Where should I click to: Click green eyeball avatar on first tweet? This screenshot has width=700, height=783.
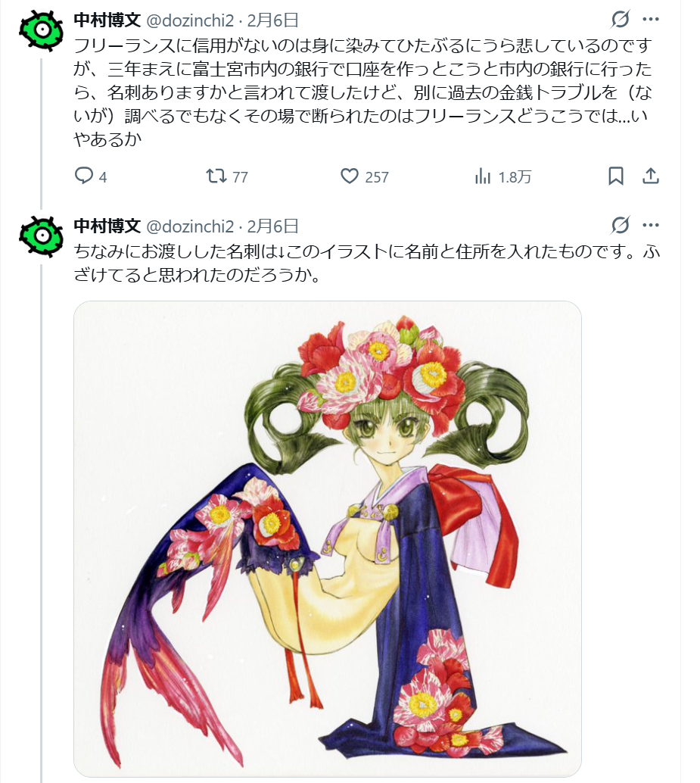click(x=42, y=31)
